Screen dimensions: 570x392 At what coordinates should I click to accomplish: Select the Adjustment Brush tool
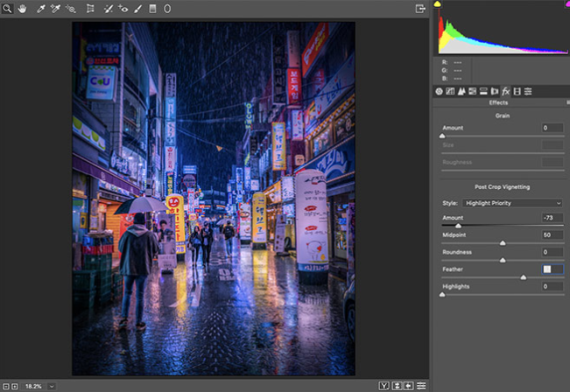[x=137, y=9]
